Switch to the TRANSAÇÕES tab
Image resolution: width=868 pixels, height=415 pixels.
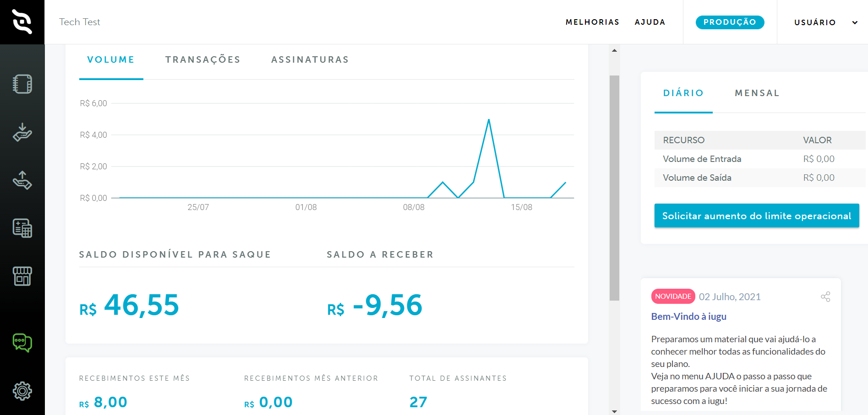point(203,60)
